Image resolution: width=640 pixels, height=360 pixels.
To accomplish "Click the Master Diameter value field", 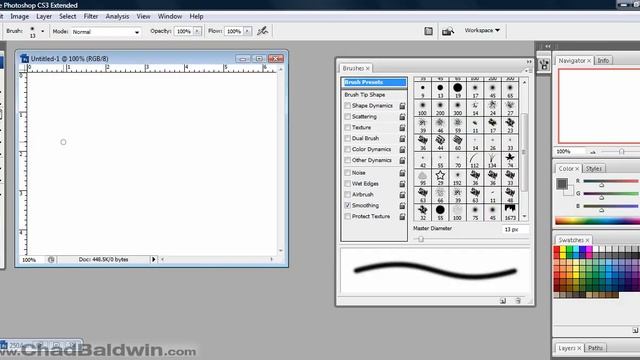I will [515, 229].
